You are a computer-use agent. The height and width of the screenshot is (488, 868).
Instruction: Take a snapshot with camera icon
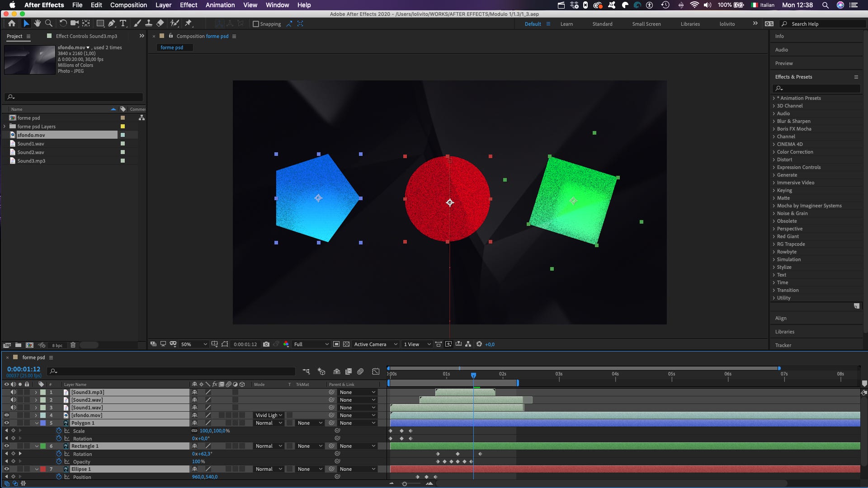(266, 344)
